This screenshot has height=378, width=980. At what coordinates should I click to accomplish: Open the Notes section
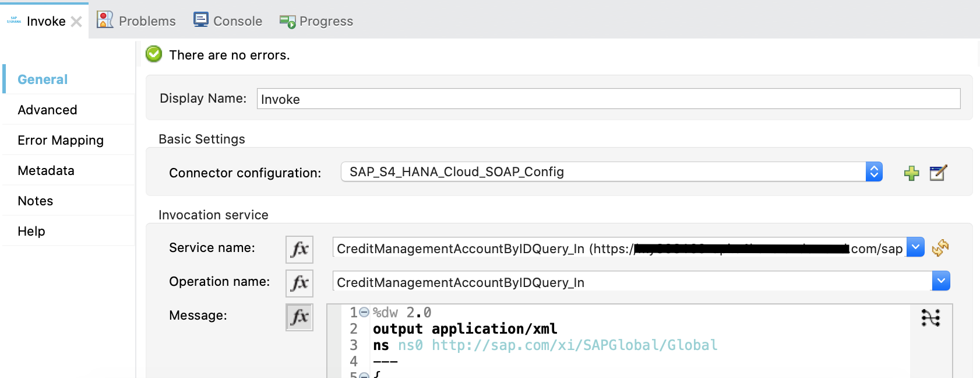[x=35, y=201]
